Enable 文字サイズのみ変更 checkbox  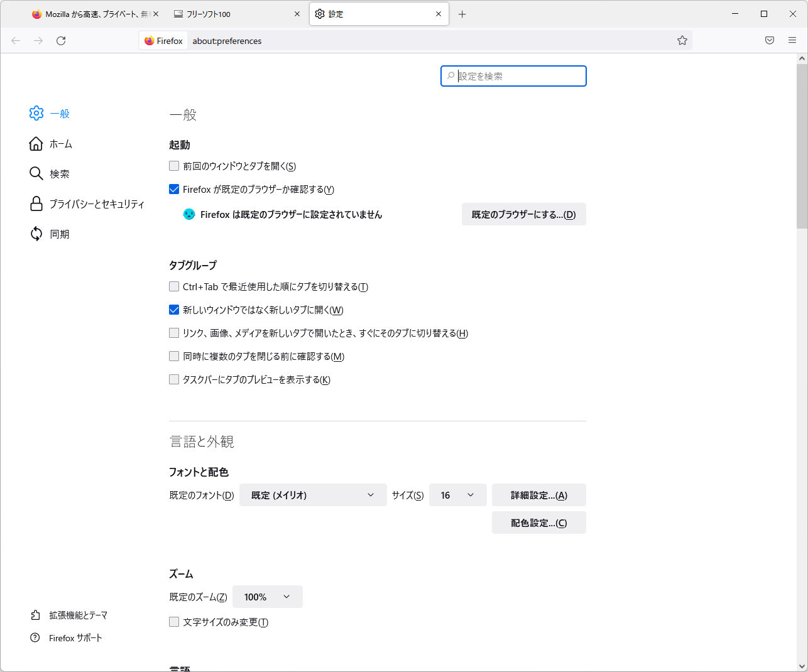[174, 622]
